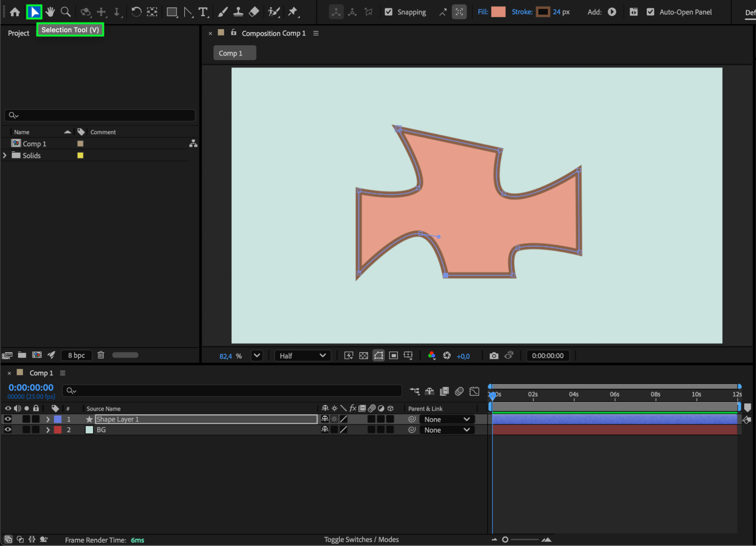756x546 pixels.
Task: Hide the BG layer with eye icon
Action: (x=8, y=430)
